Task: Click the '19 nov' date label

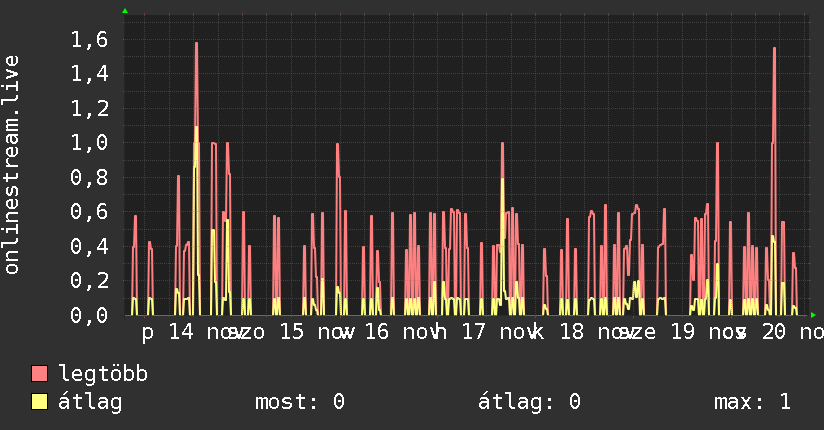Action: click(708, 332)
